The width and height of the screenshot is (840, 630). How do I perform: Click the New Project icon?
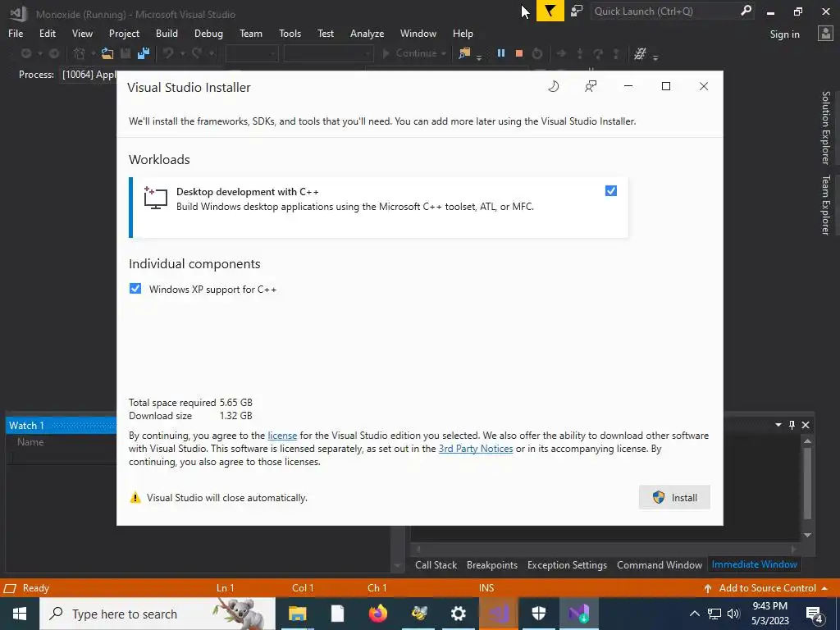click(x=80, y=53)
